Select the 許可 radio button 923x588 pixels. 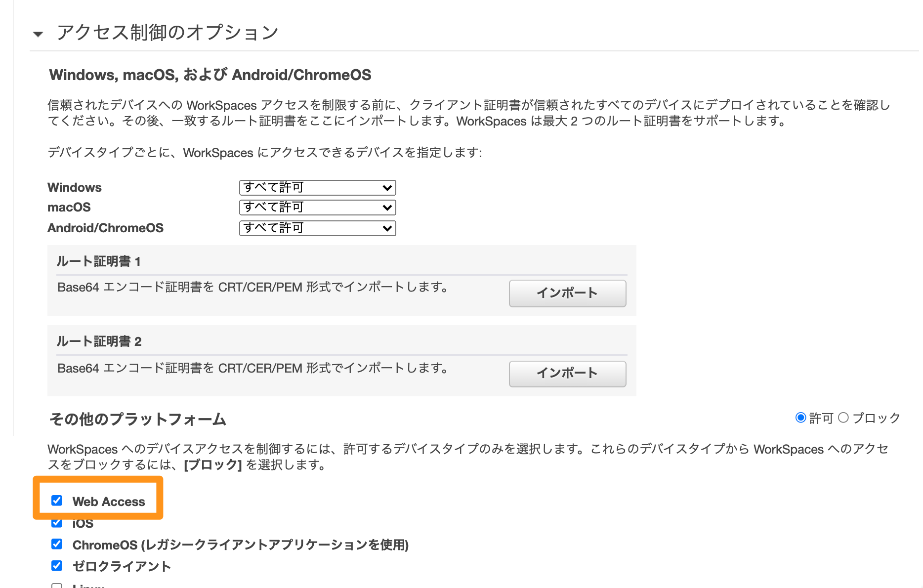pos(800,418)
